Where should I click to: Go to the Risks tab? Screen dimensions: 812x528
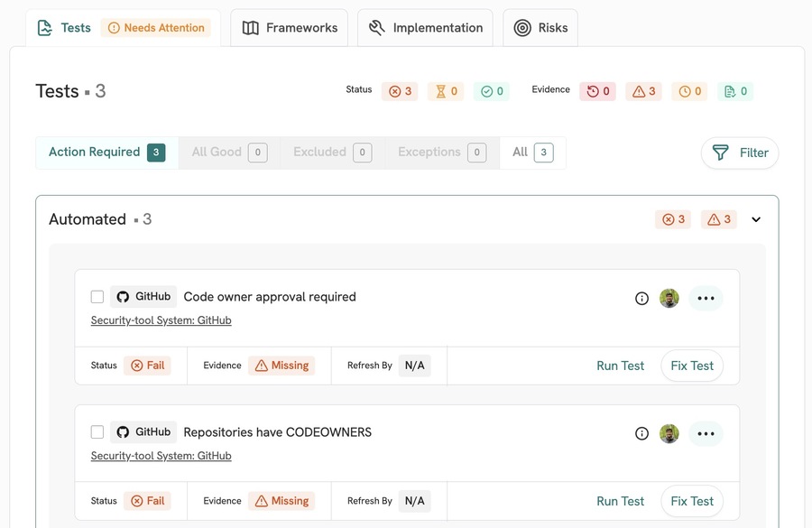(x=540, y=28)
